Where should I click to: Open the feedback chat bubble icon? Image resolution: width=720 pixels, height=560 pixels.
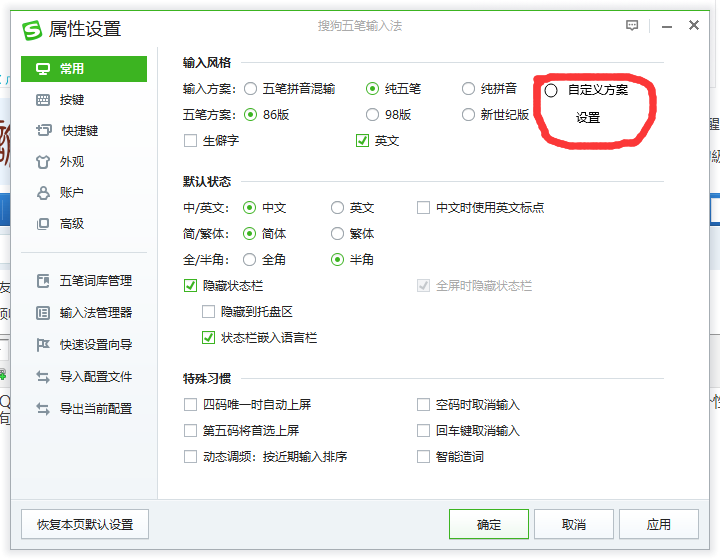pyautogui.click(x=632, y=25)
